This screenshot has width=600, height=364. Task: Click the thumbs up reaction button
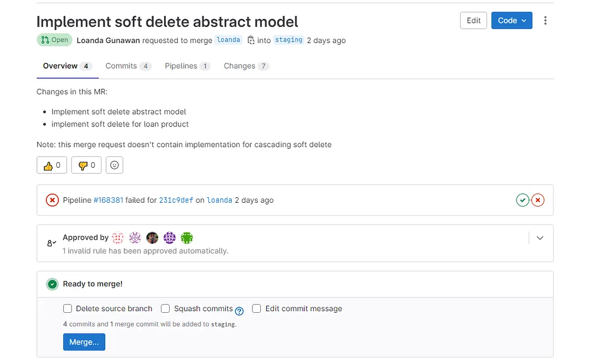(x=52, y=165)
